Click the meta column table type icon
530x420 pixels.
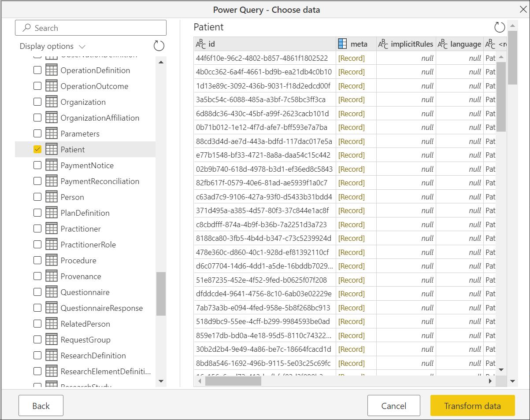pyautogui.click(x=342, y=44)
